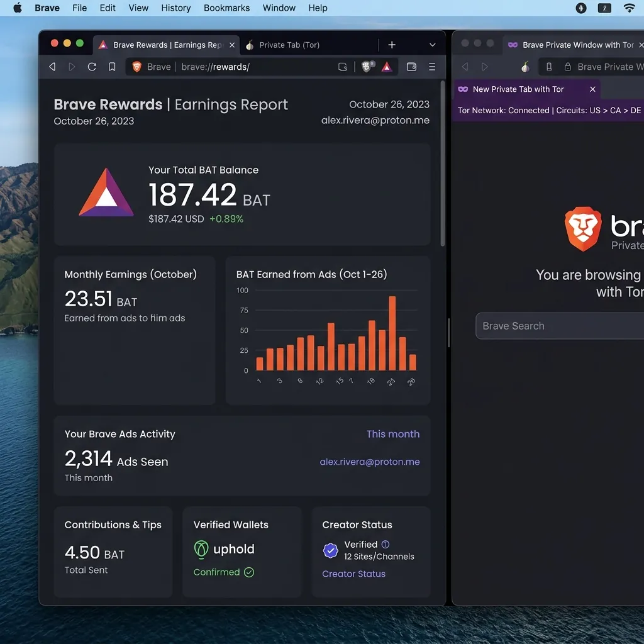
Task: Close the Brave Rewards tab
Action: coord(232,45)
